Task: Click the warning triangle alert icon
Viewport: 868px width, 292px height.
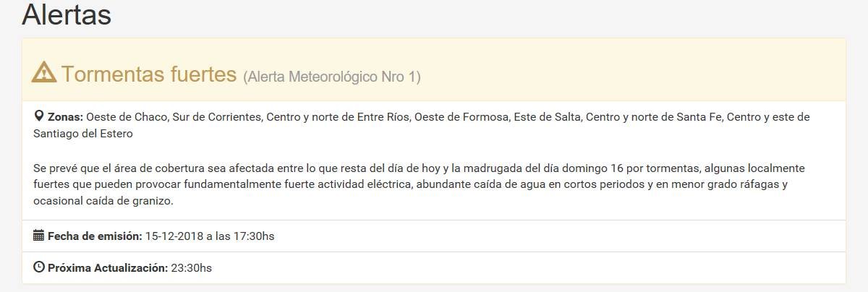Action: (x=44, y=73)
